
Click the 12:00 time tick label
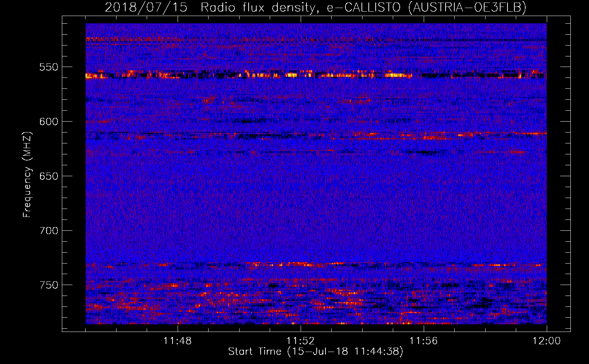point(547,341)
